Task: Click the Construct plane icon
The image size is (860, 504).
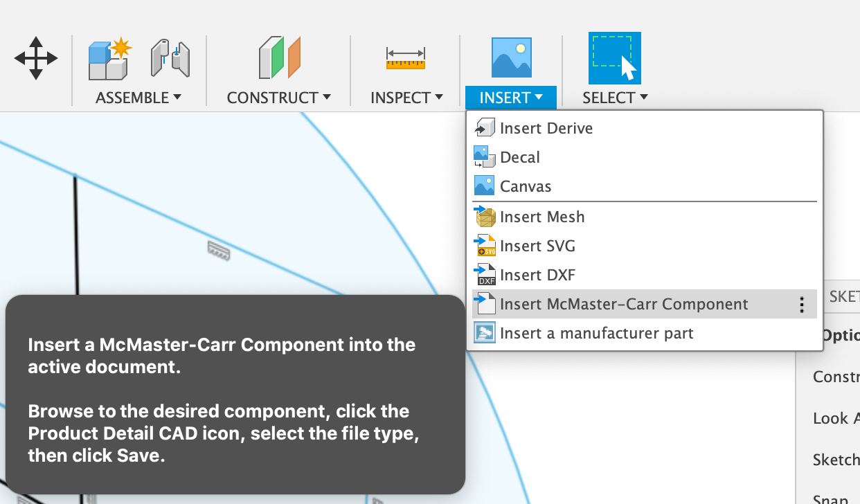Action: [280, 58]
